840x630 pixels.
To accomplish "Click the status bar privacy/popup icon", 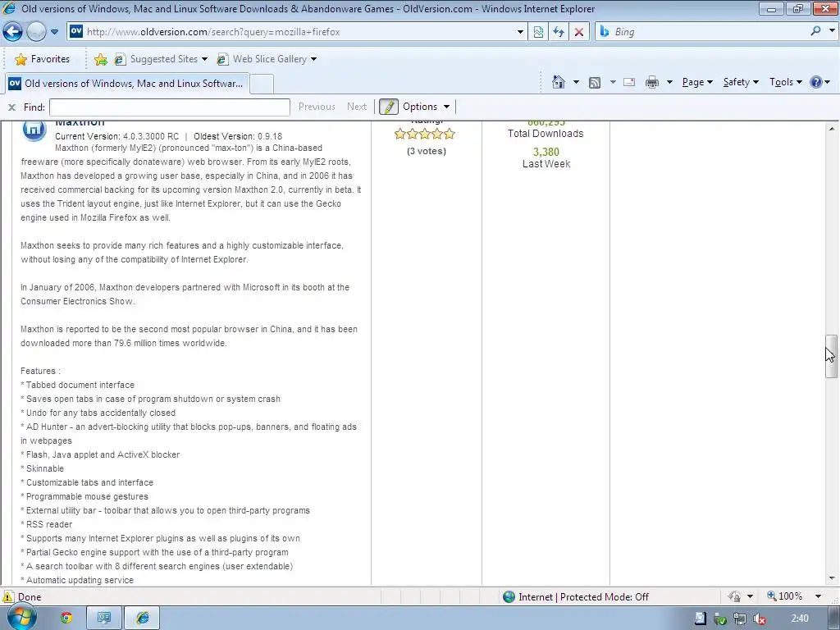I will tap(734, 596).
